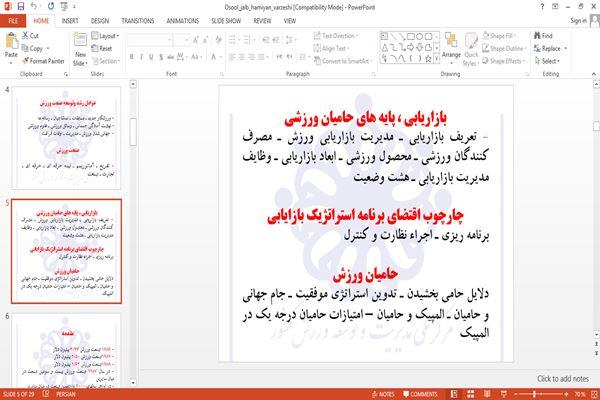The image size is (600, 400).
Task: Open the Shape Outline dropdown
Action: pyautogui.click(x=504, y=48)
